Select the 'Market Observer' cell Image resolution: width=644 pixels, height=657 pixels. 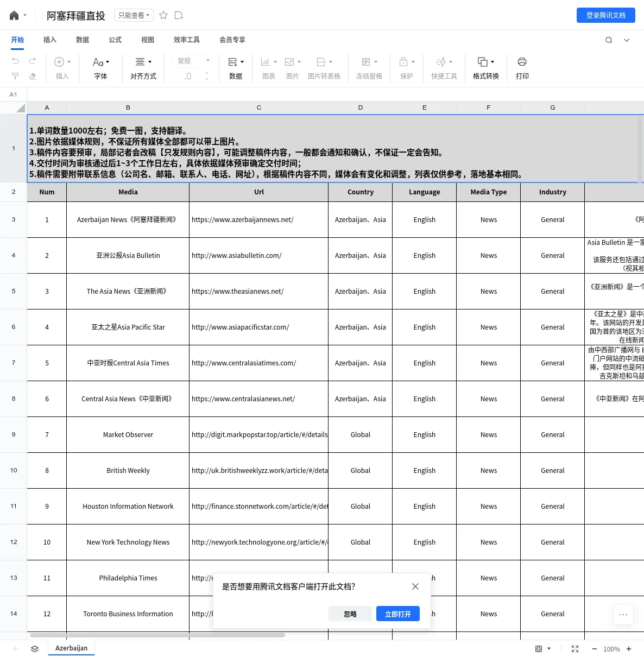pos(128,435)
